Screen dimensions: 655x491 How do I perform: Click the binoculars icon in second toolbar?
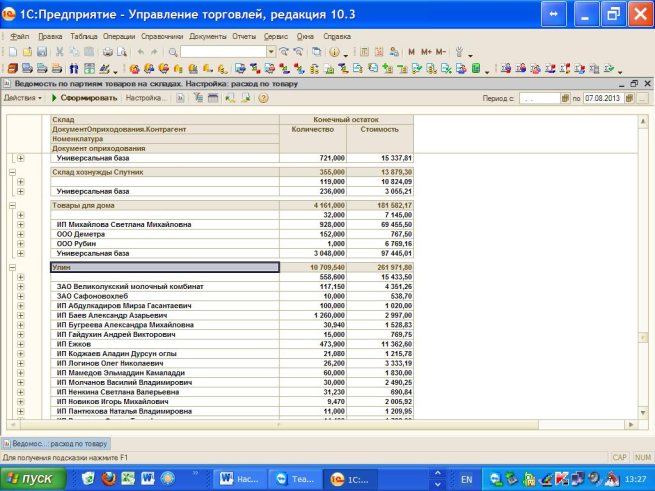(74, 69)
